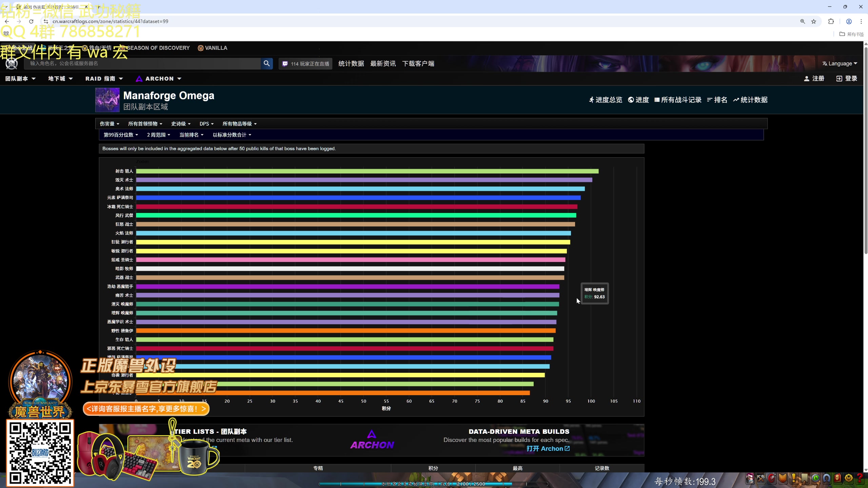Click the 2100/2500 guild progress bar
The image size is (868, 488).
(433, 484)
